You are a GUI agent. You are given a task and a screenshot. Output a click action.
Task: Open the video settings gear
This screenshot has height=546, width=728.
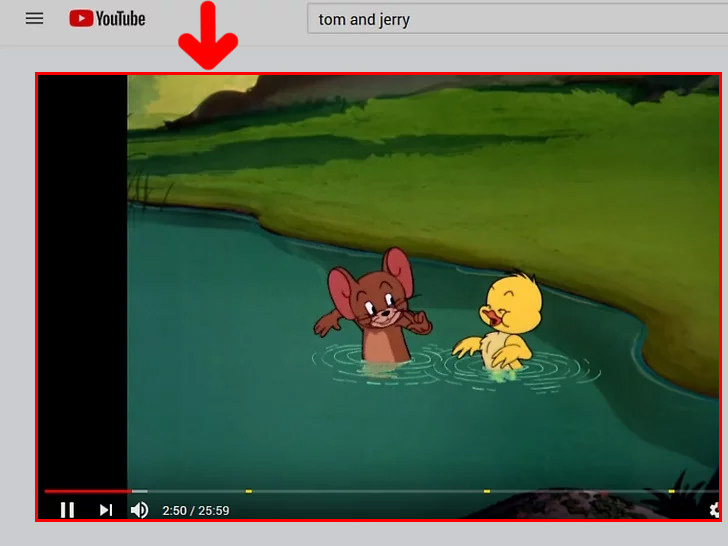tap(715, 510)
